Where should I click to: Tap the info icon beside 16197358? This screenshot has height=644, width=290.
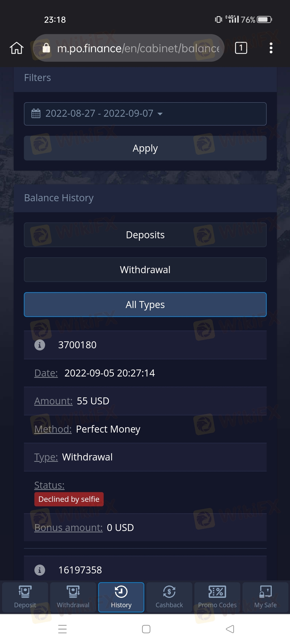tap(40, 570)
